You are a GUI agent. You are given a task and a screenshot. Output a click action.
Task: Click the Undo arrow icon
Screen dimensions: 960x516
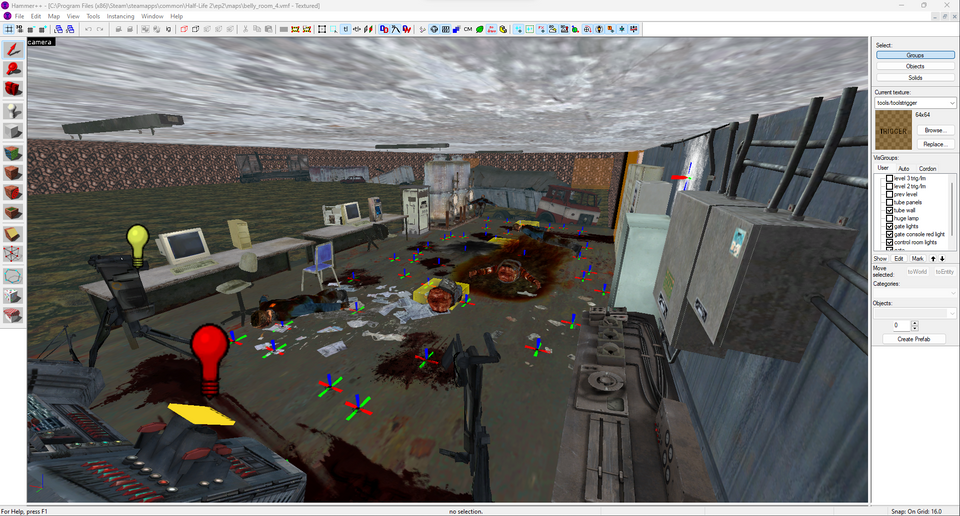click(x=88, y=29)
